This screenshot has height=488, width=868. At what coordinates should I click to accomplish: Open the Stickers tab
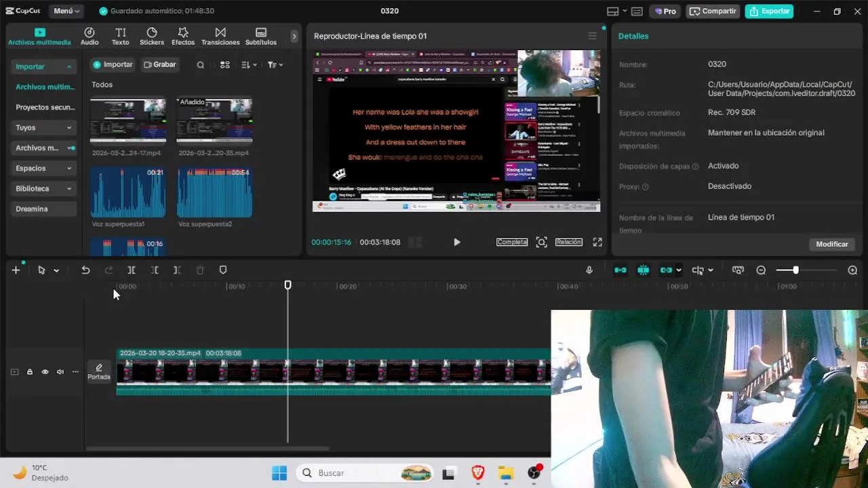[152, 37]
